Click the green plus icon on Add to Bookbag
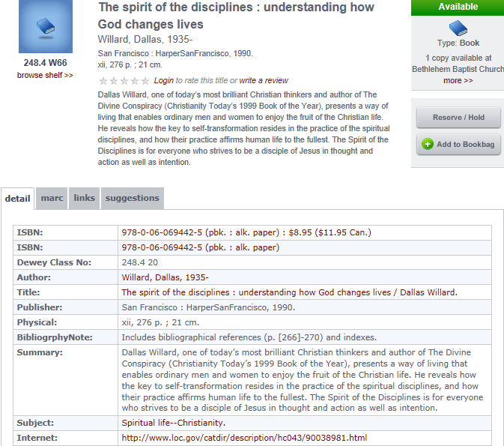 pyautogui.click(x=428, y=144)
